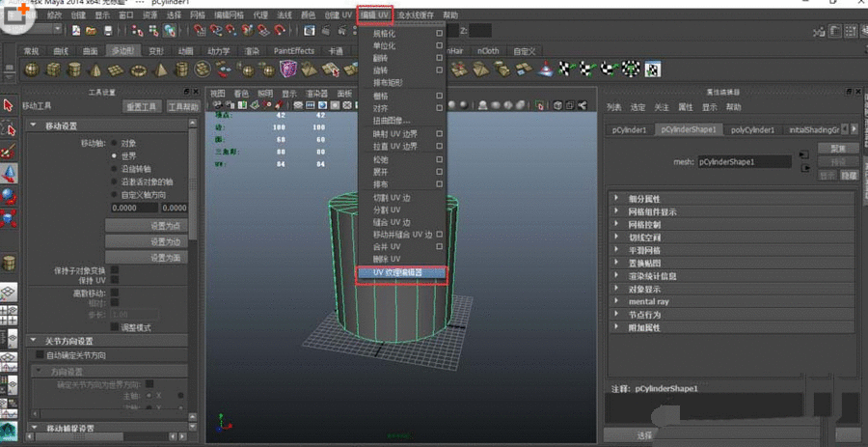This screenshot has width=868, height=447.
Task: Select the 世界 move axis radio button
Action: click(x=116, y=155)
